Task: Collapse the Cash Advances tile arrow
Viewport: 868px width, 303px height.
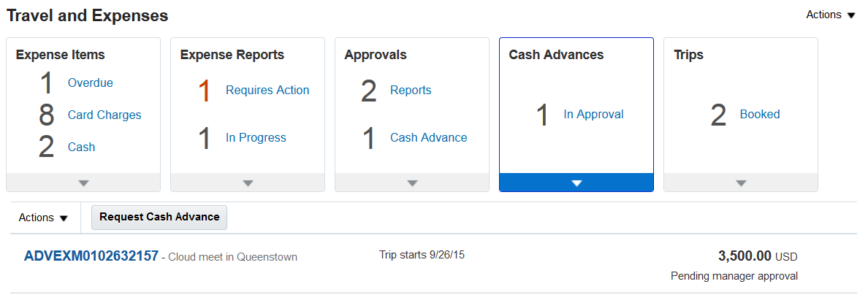Action: pyautogui.click(x=576, y=183)
